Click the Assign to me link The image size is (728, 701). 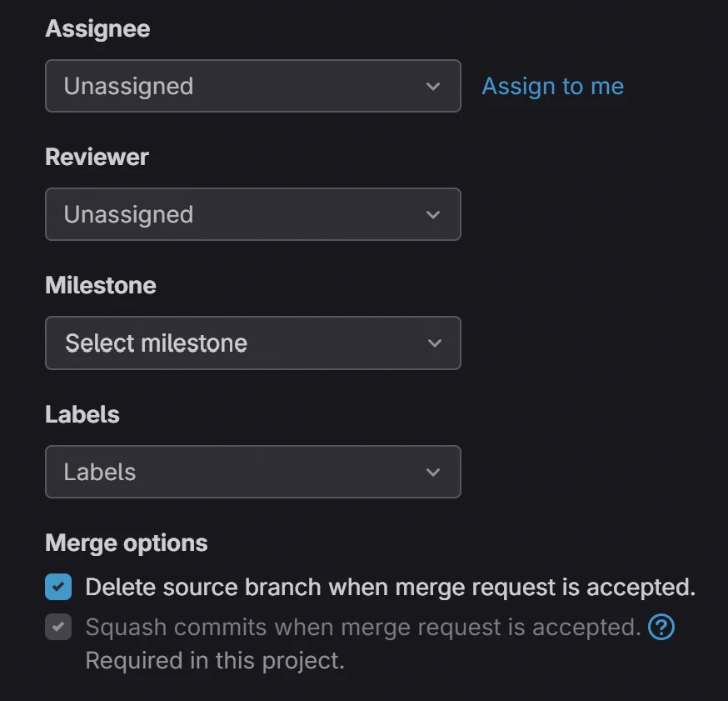coord(552,86)
